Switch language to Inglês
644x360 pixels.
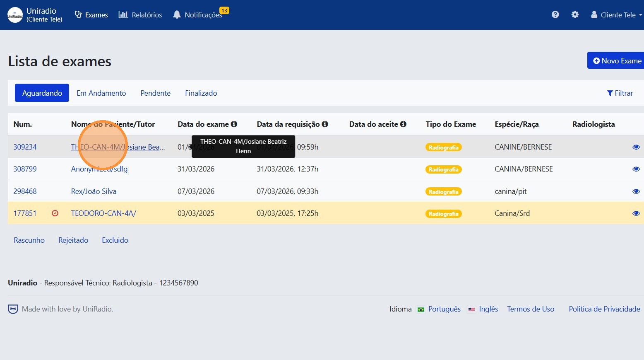488,309
